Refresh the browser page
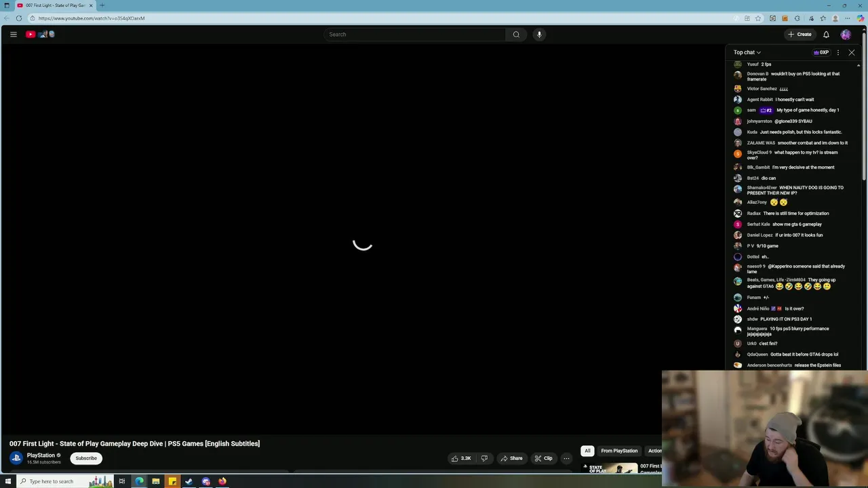This screenshot has height=488, width=868. [x=18, y=18]
